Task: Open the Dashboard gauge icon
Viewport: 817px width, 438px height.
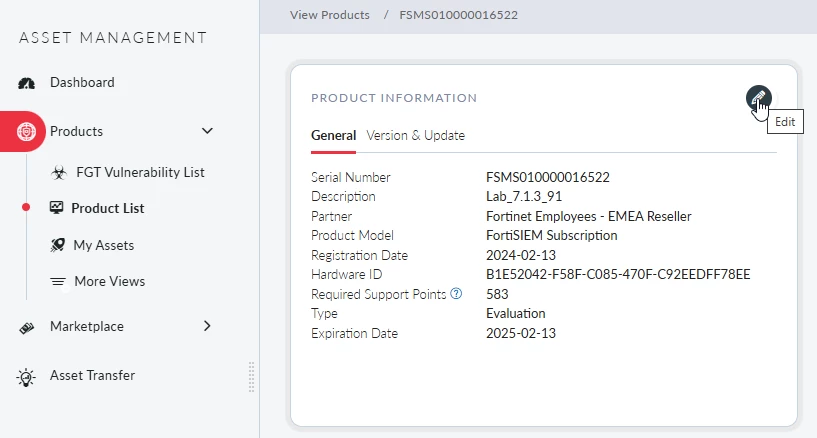Action: (27, 83)
